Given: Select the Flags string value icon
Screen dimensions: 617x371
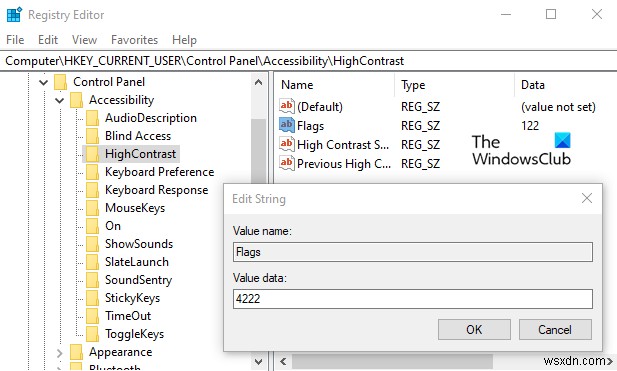Looking at the screenshot, I should pos(286,125).
